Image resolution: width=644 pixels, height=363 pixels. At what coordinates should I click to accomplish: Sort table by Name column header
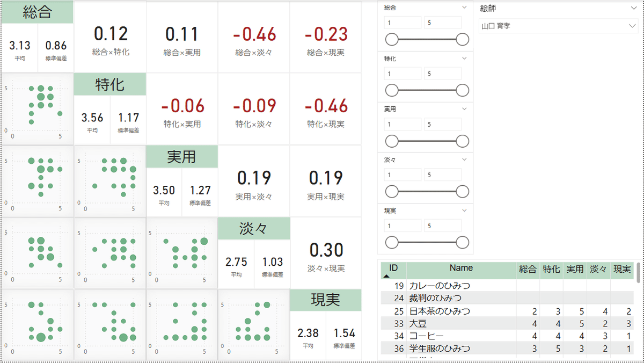(461, 268)
